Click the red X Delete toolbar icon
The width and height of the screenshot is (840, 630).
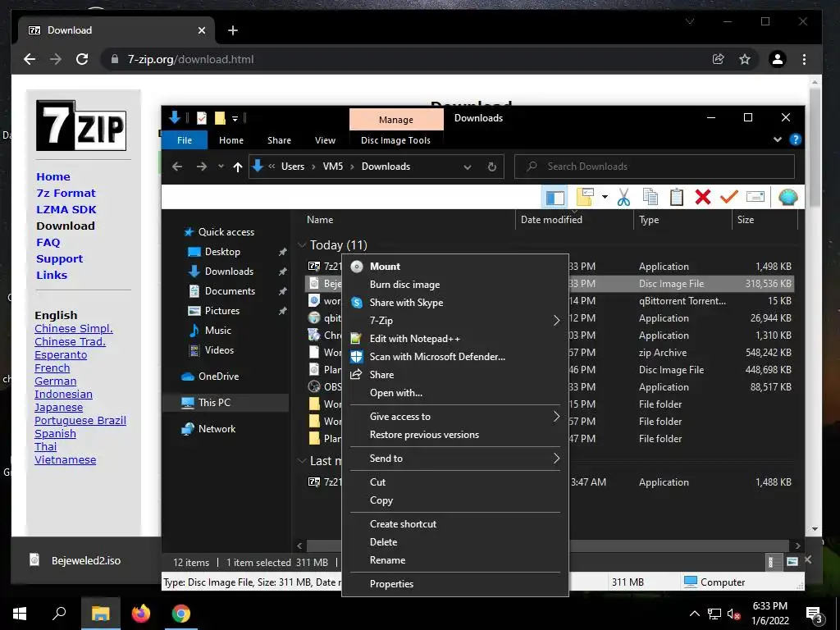click(x=703, y=197)
